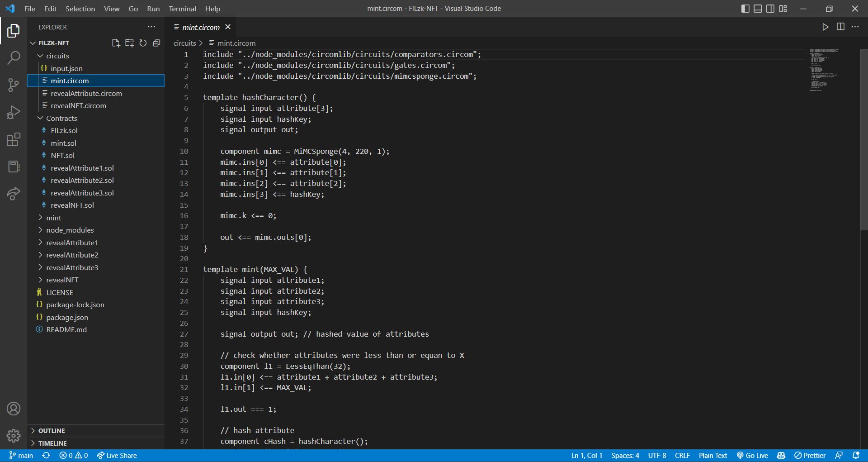Click New Folder icon in explorer header
Image resolution: width=868 pixels, height=462 pixels.
coord(129,43)
